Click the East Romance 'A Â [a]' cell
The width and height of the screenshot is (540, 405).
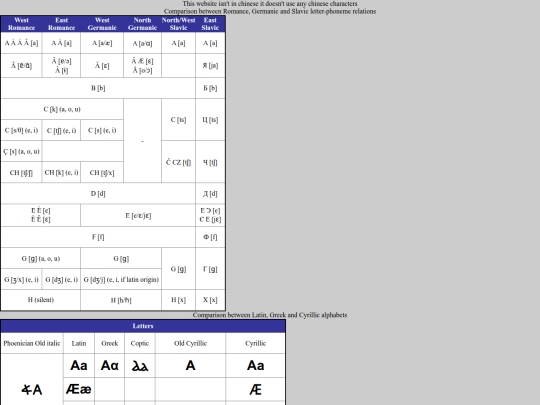pyautogui.click(x=61, y=43)
